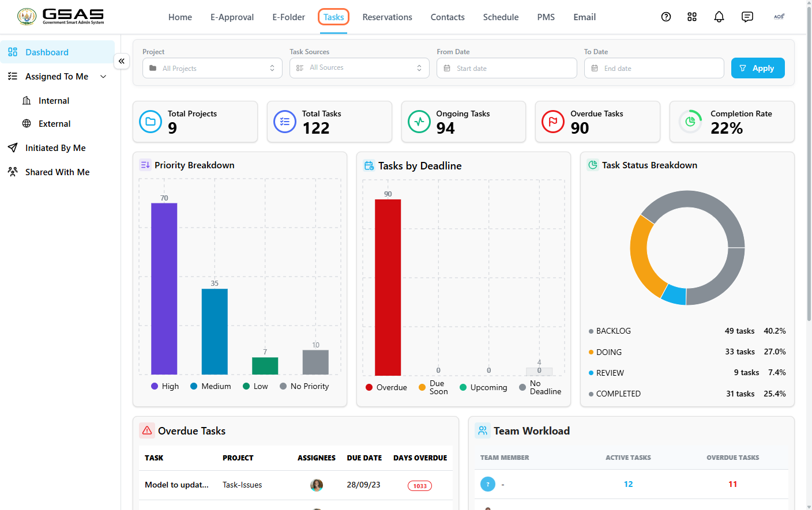Click the 1033 days overdue badge
Viewport: 812px width, 510px height.
[x=420, y=486]
